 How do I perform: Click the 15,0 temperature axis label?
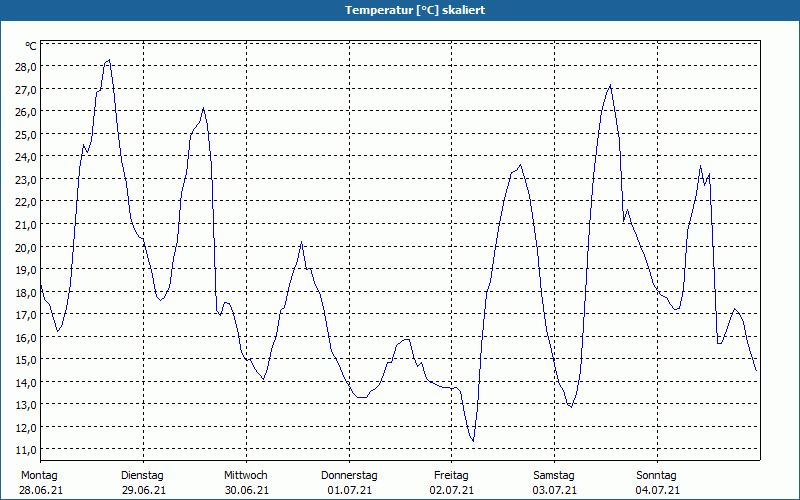tap(25, 359)
